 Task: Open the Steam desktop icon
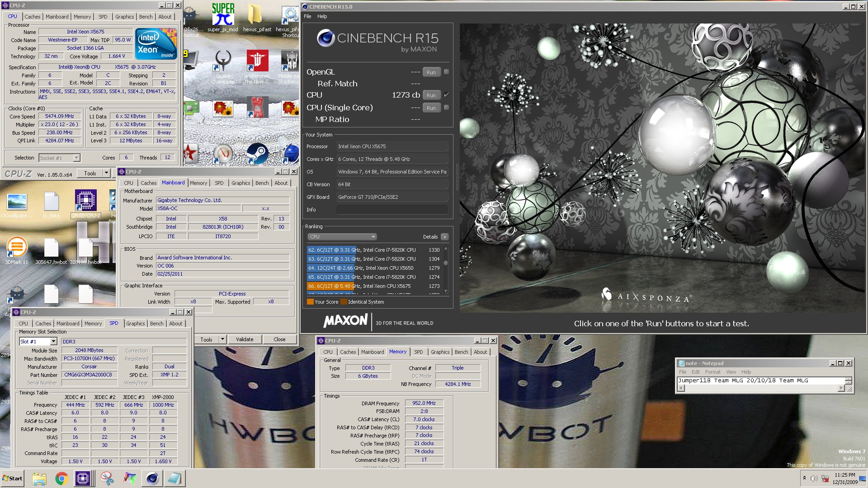[257, 154]
